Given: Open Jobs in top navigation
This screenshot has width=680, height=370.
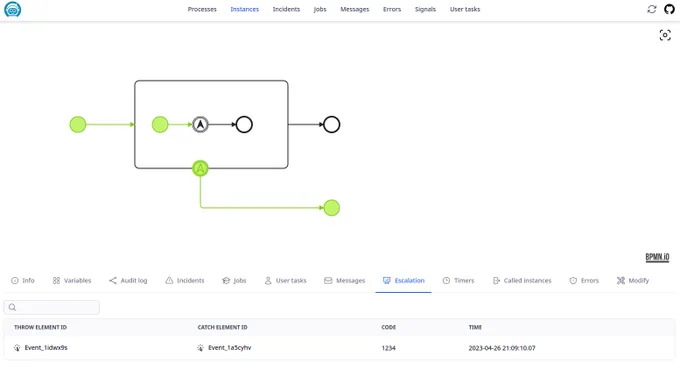Looking at the screenshot, I should tap(320, 9).
